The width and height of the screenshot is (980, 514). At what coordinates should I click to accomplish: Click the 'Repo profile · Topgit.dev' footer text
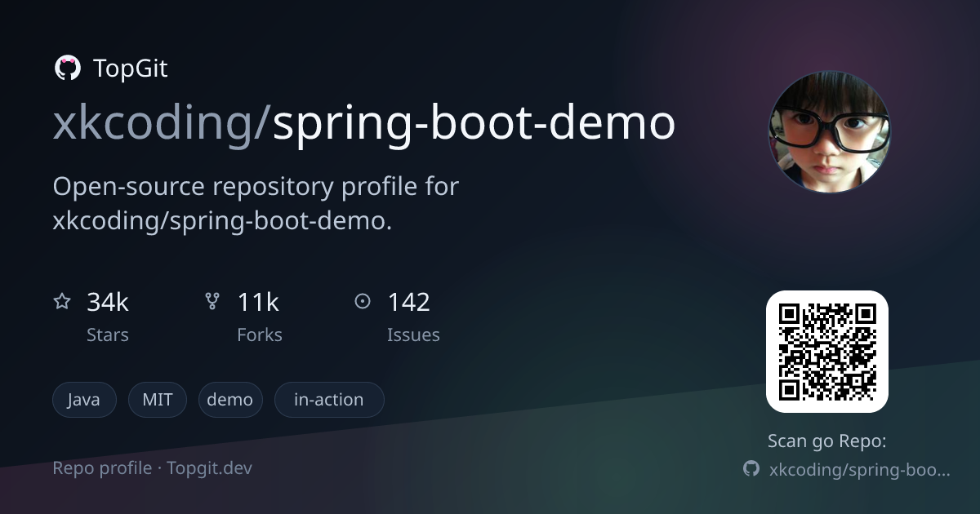(153, 468)
